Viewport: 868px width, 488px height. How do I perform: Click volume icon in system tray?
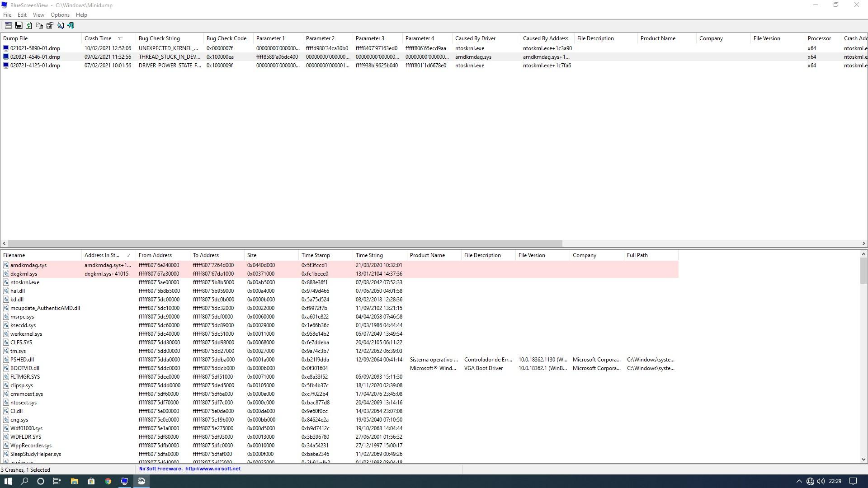(x=821, y=481)
